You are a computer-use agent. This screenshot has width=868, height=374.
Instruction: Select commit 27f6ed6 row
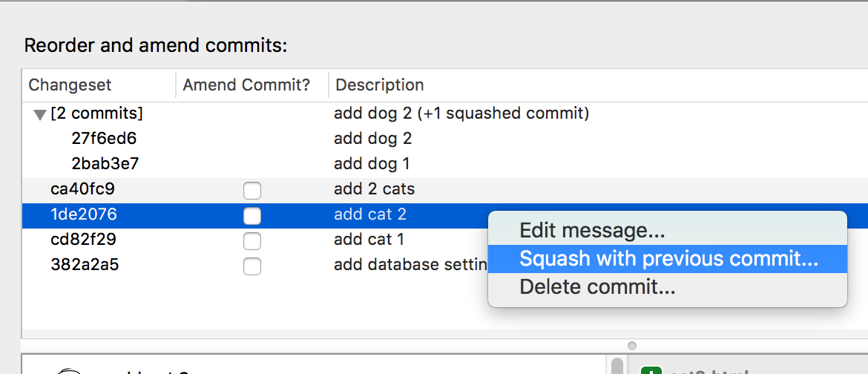point(104,139)
